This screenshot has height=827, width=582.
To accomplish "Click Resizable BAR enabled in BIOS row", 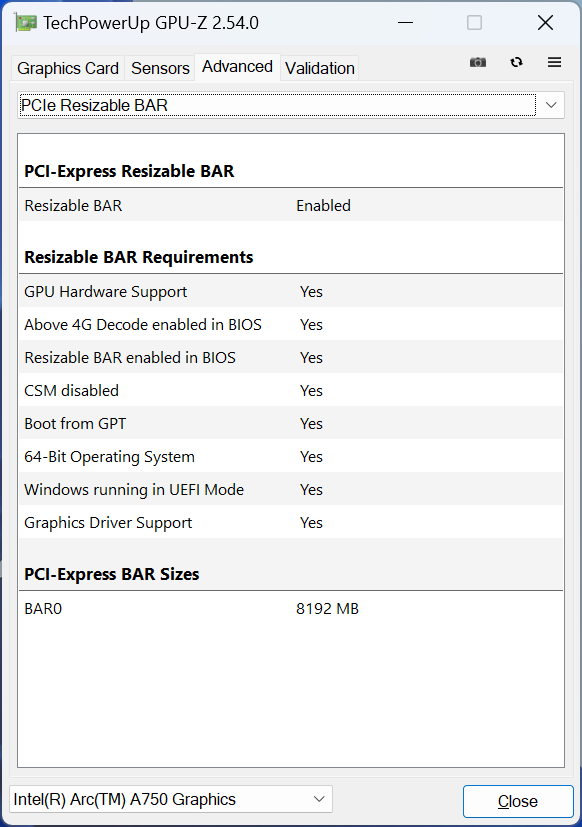I will 291,358.
